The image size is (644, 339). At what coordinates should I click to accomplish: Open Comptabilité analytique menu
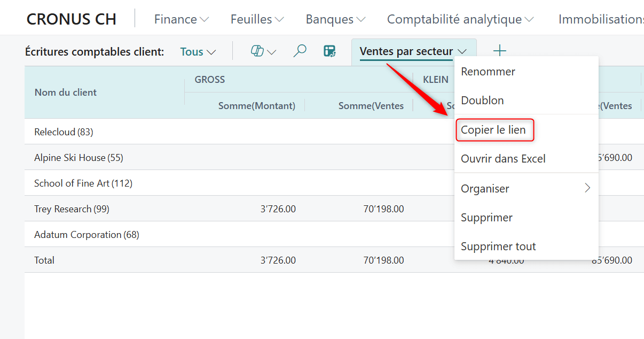point(460,19)
